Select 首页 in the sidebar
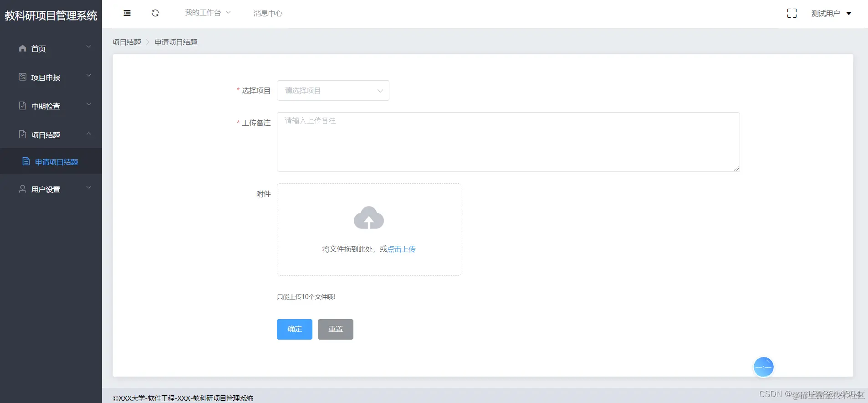868x403 pixels. click(51, 48)
